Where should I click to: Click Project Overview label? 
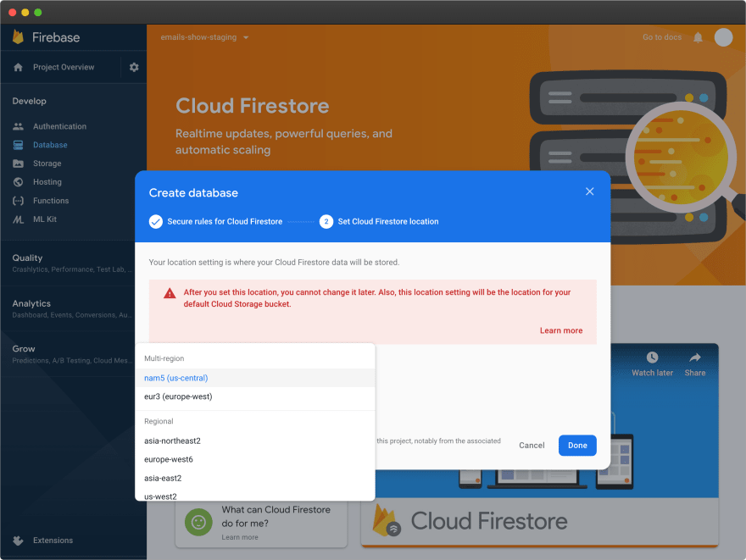point(64,68)
